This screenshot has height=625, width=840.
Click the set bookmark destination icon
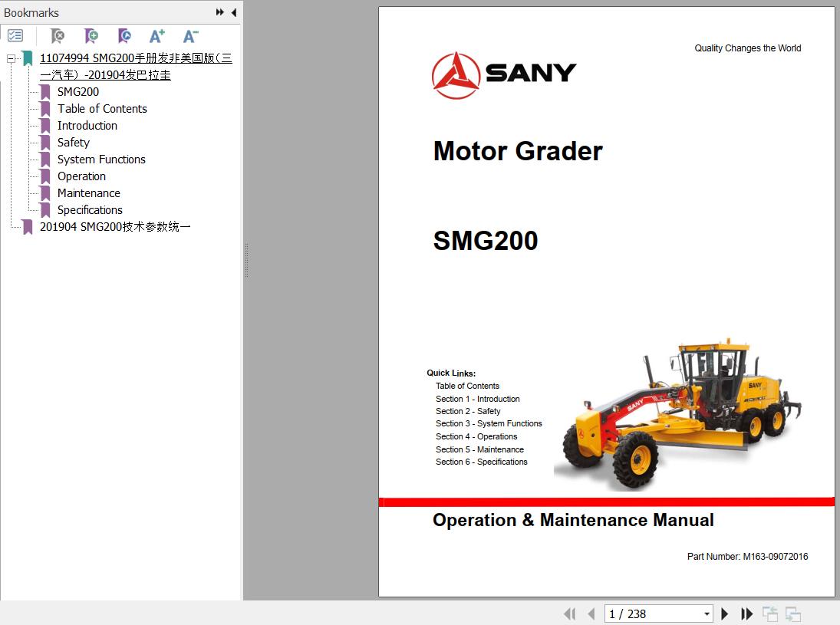[x=124, y=36]
